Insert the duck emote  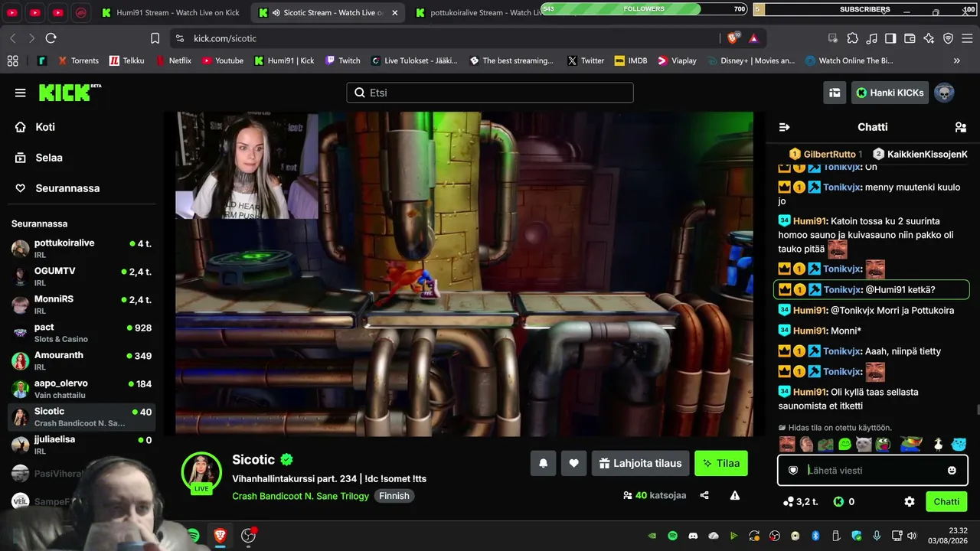pos(938,444)
